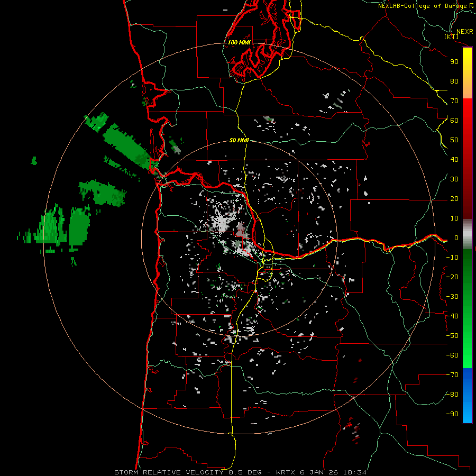
Task: Click the "100 NMI" range ring label
Action: [x=239, y=42]
